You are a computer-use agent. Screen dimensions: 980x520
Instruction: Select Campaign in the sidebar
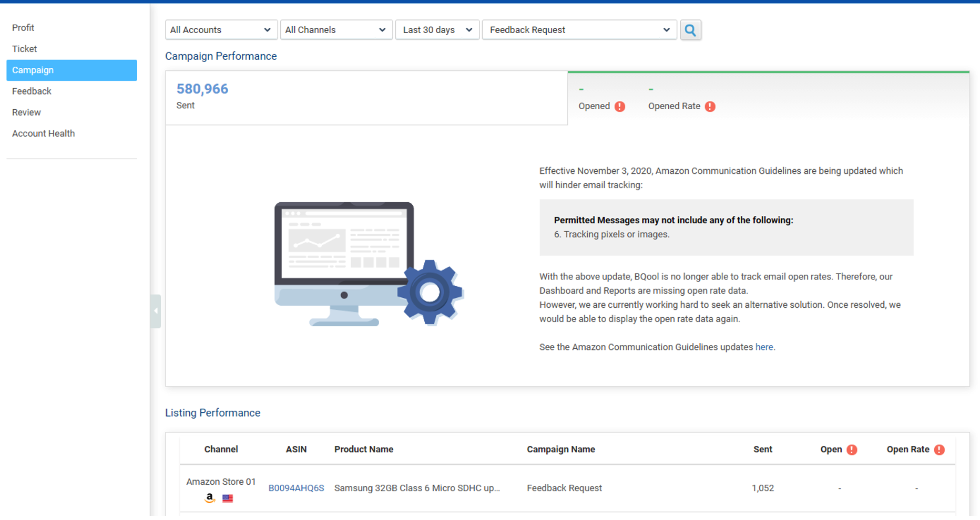(x=72, y=70)
